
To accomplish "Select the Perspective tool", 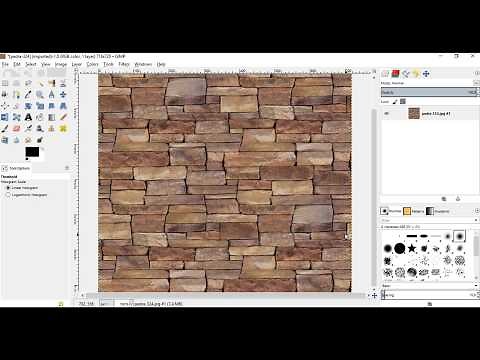I will (63, 106).
